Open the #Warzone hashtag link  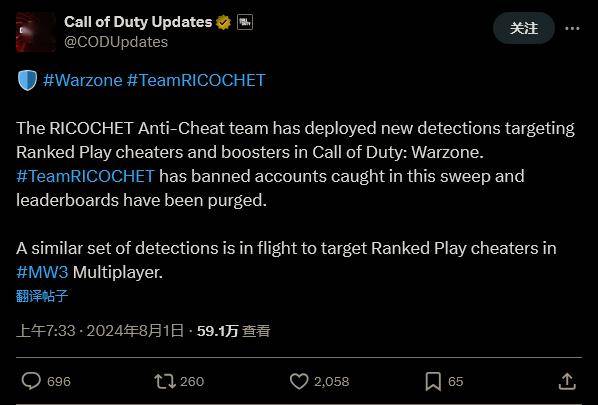coord(83,80)
